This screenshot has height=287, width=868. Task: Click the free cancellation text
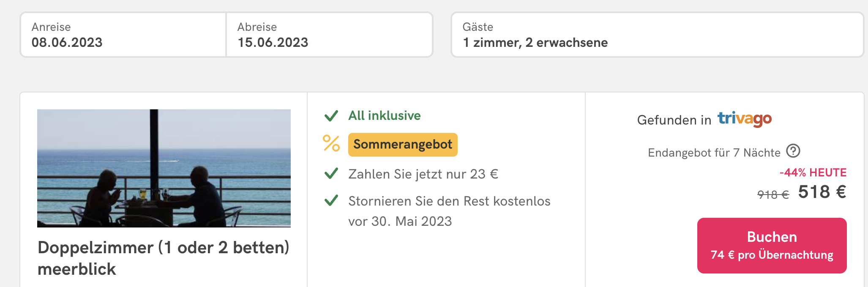[449, 211]
